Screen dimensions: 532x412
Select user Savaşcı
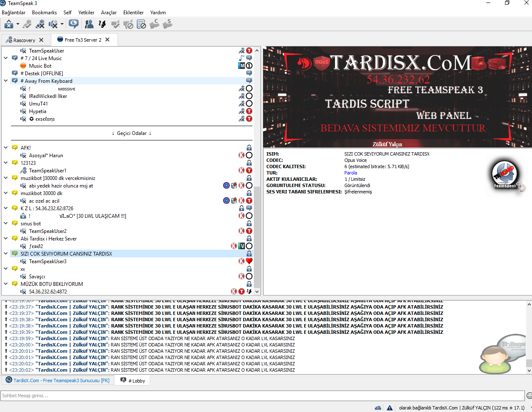(x=37, y=277)
